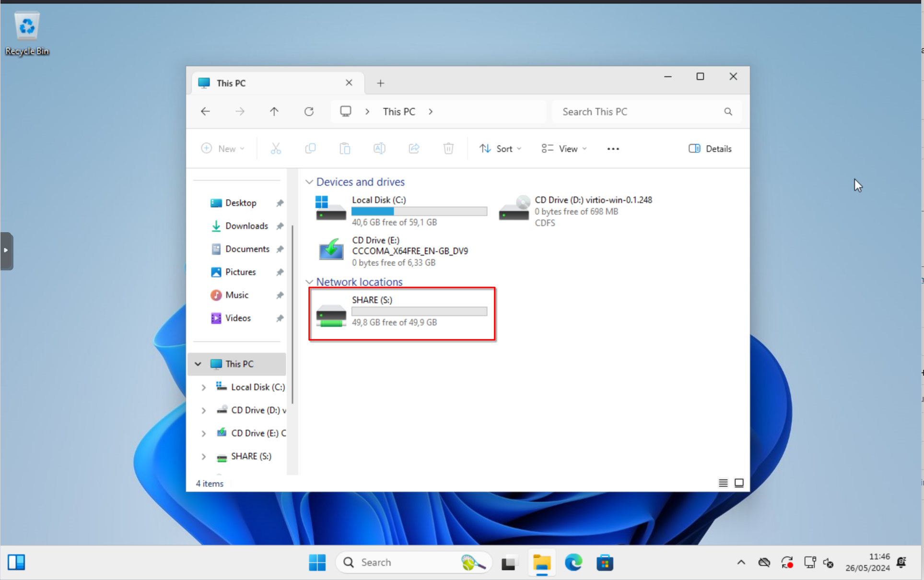Click the taskbar Search box
This screenshot has width=924, height=580.
[414, 562]
